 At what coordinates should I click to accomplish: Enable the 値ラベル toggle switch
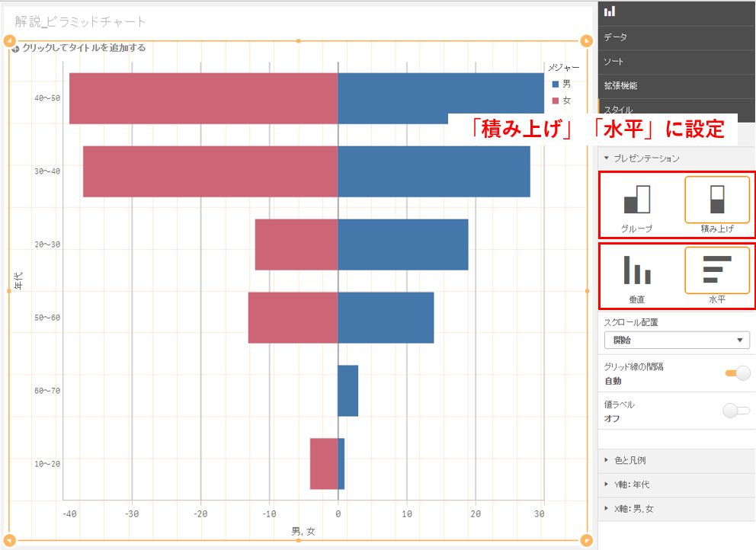click(x=737, y=411)
